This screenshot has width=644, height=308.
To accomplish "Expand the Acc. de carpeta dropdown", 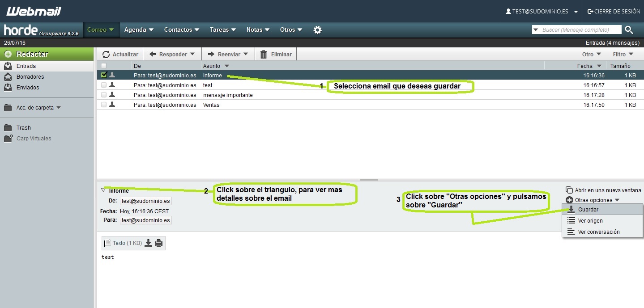I will pyautogui.click(x=36, y=107).
